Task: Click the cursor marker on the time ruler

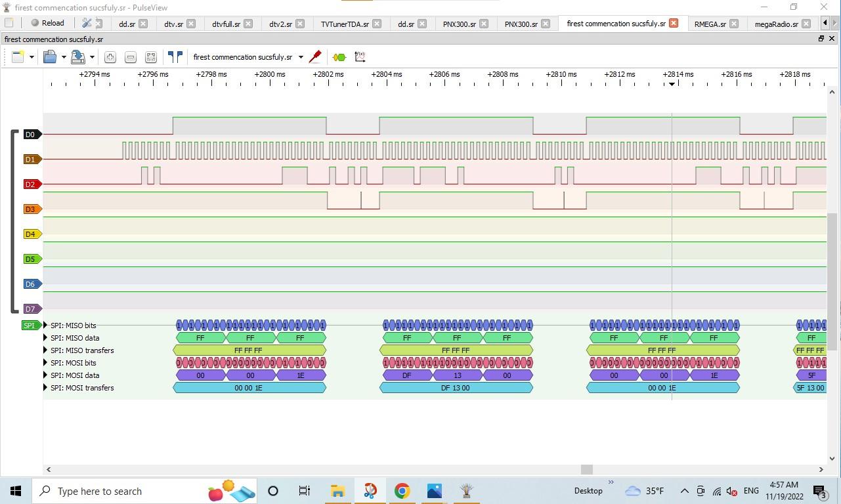Action: coord(672,83)
